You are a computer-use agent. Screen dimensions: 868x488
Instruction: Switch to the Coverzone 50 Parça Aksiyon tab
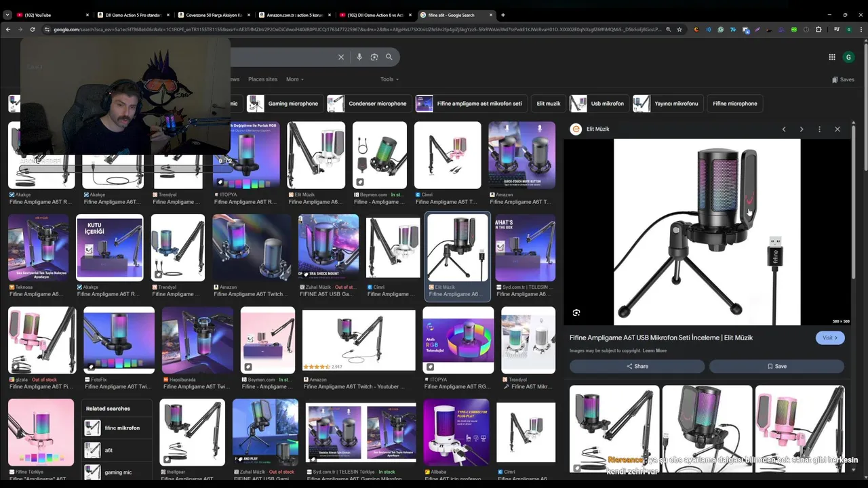tap(215, 15)
